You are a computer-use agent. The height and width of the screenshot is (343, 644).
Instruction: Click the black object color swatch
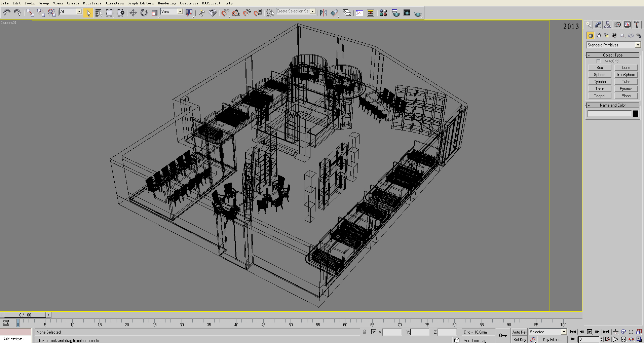[x=636, y=114]
